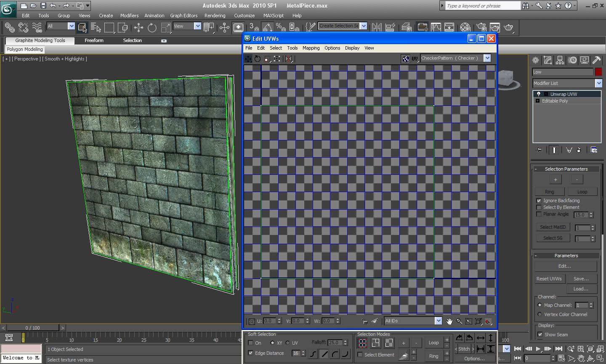The image size is (606, 364).
Task: Open the Modifiers menu
Action: [x=129, y=16]
